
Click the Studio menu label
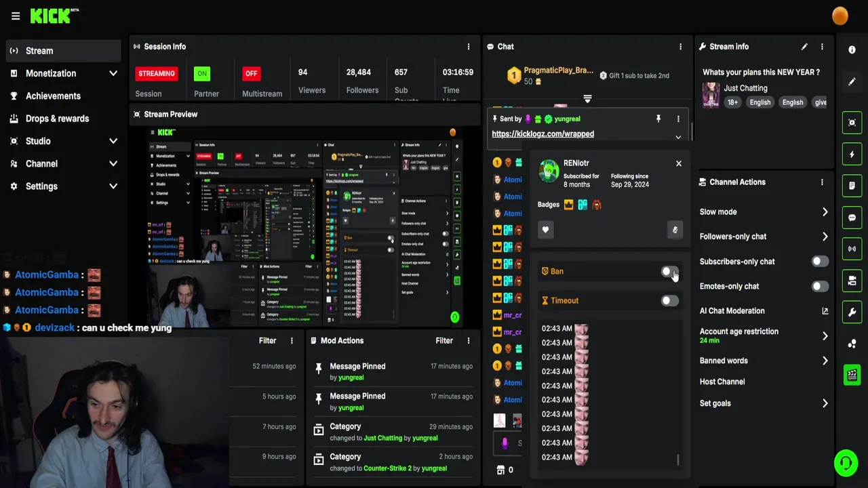click(x=38, y=141)
